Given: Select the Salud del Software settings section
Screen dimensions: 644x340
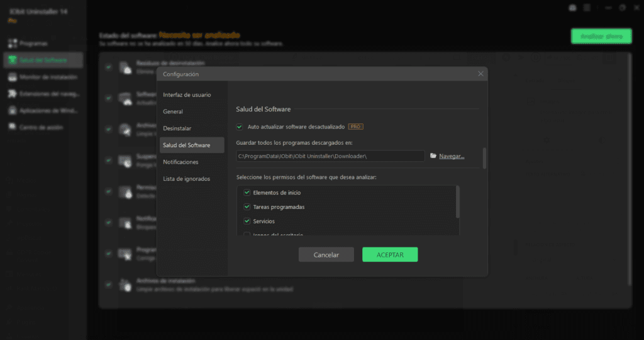Looking at the screenshot, I should coord(192,145).
